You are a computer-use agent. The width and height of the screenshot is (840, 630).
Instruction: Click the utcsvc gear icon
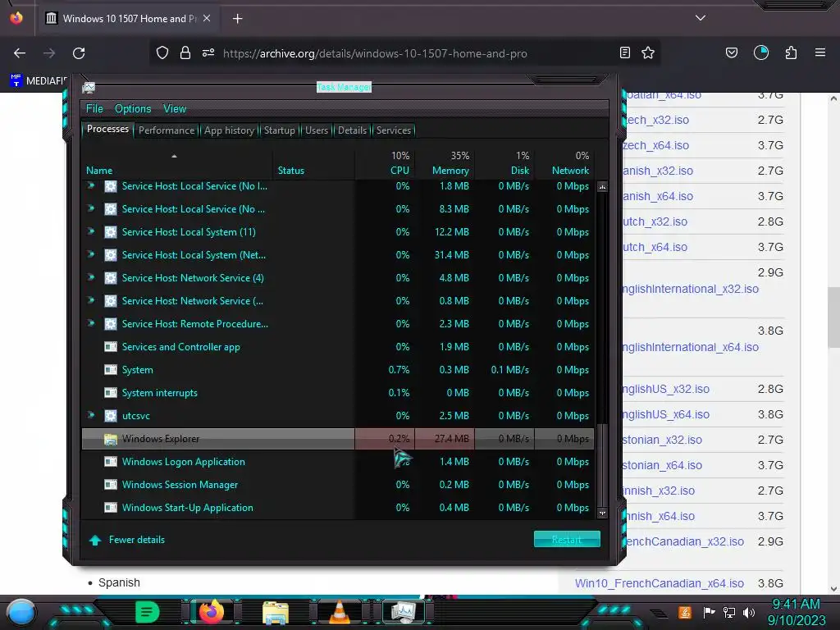(x=111, y=416)
